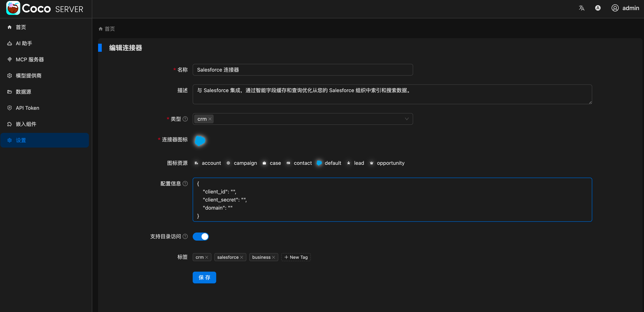Screen dimensions: 644x312
Task: Go to 数据源 in the sidebar
Action: click(x=24, y=92)
